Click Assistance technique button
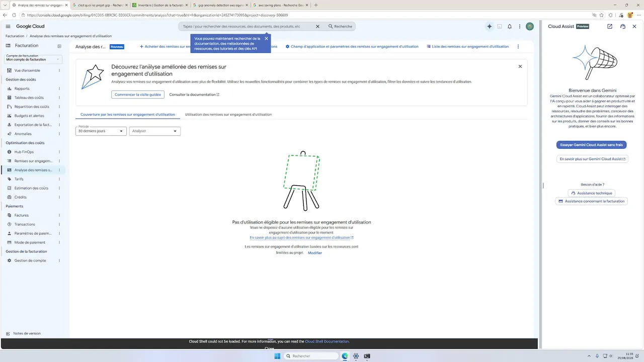 tap(592, 193)
